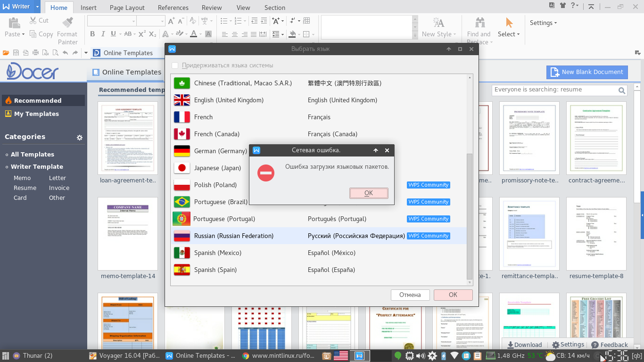
Task: Click the Align Right icon
Action: tap(244, 34)
